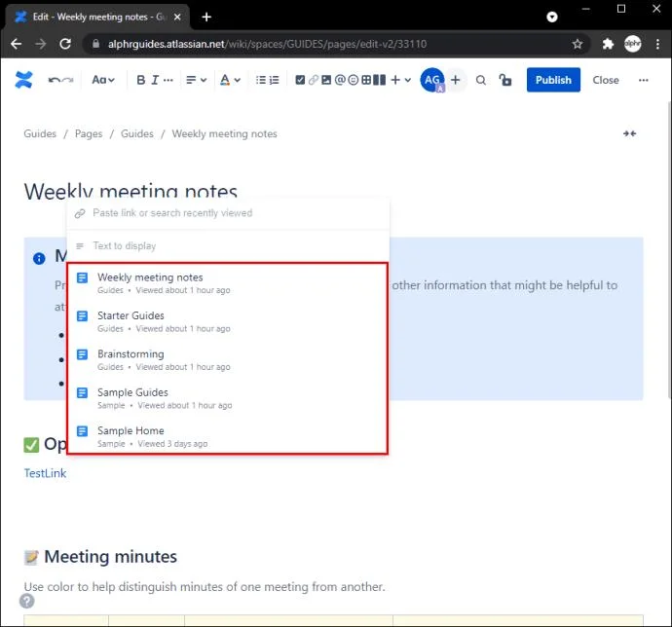Insert a table

point(366,80)
